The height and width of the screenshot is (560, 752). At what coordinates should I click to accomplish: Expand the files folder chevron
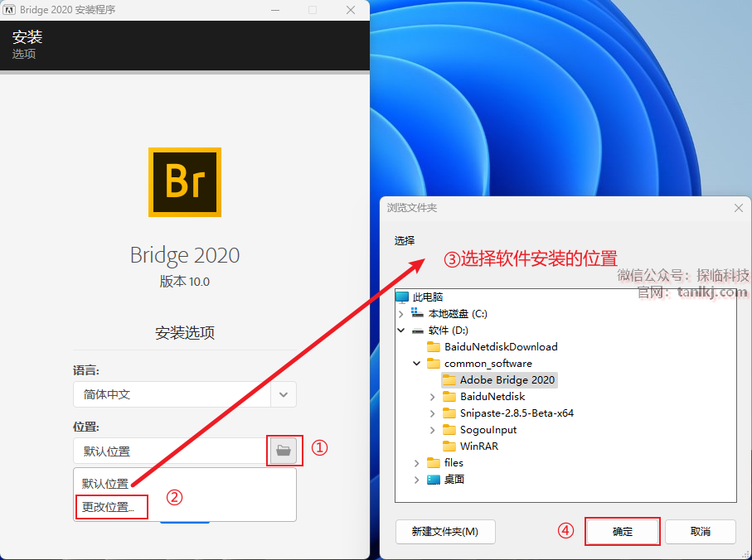[416, 463]
